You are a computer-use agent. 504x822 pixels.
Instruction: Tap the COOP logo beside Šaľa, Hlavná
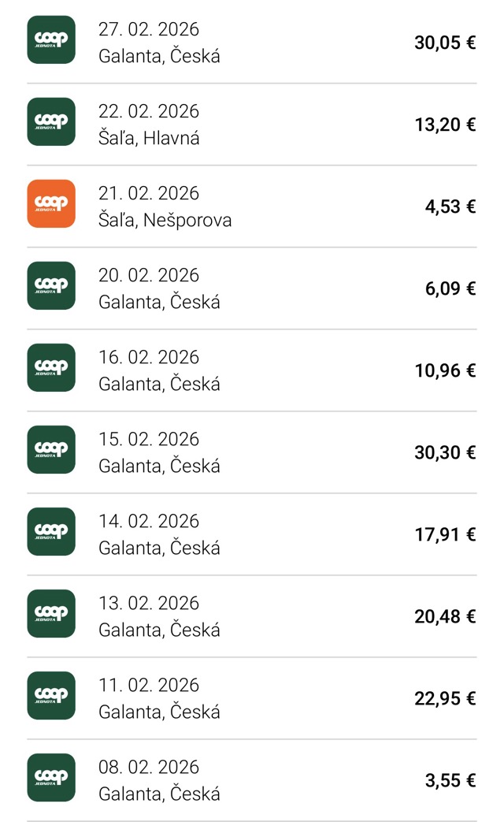click(x=51, y=122)
